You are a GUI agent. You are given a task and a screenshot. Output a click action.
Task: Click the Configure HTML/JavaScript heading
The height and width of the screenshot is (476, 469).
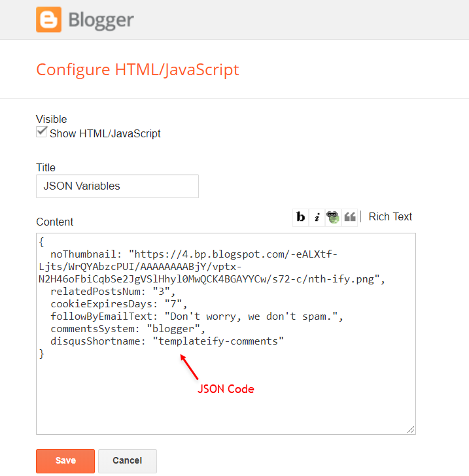pos(137,70)
